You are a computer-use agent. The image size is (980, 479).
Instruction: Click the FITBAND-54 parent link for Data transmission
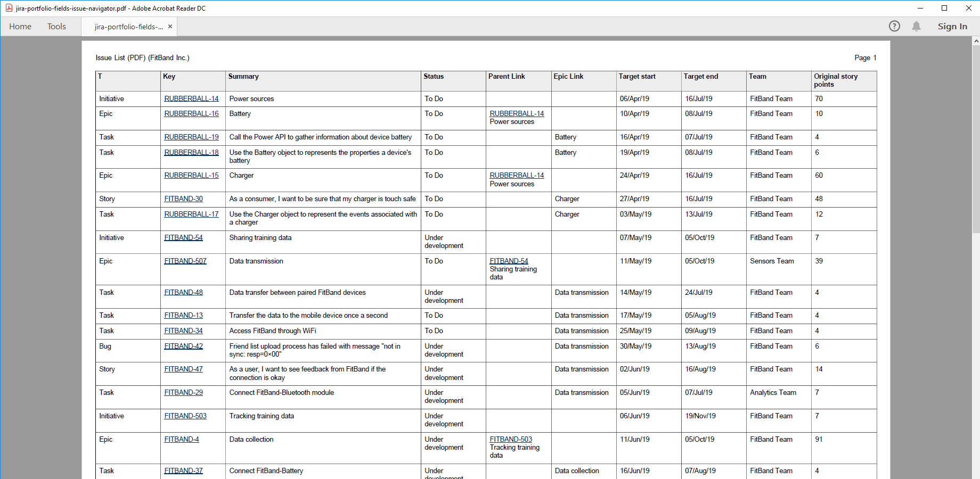tap(509, 261)
